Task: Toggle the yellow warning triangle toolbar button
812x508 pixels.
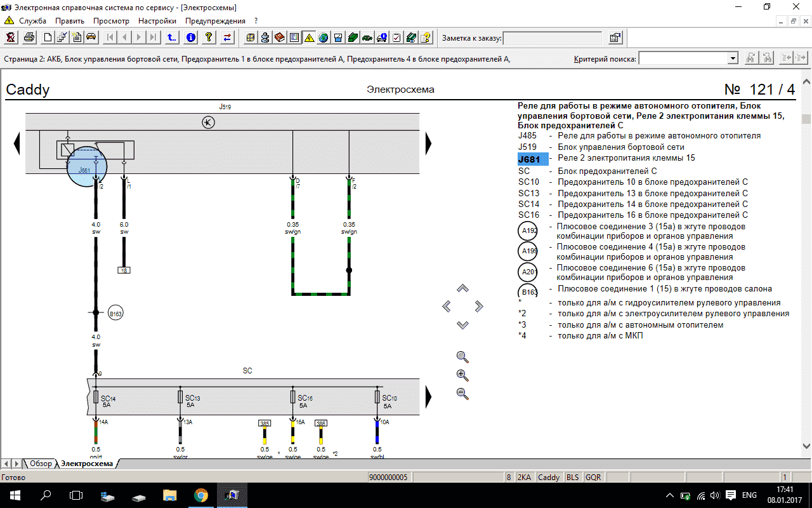Action: [309, 37]
